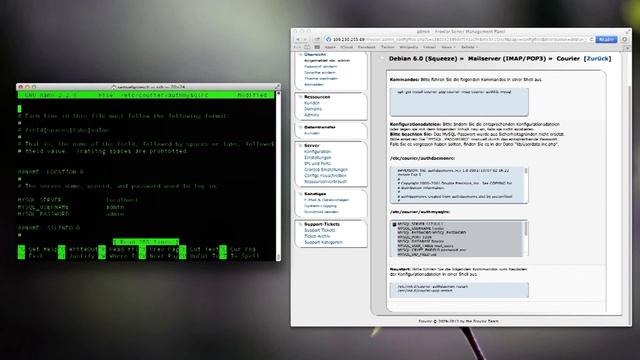Click the terminal window title bar

tap(149, 87)
